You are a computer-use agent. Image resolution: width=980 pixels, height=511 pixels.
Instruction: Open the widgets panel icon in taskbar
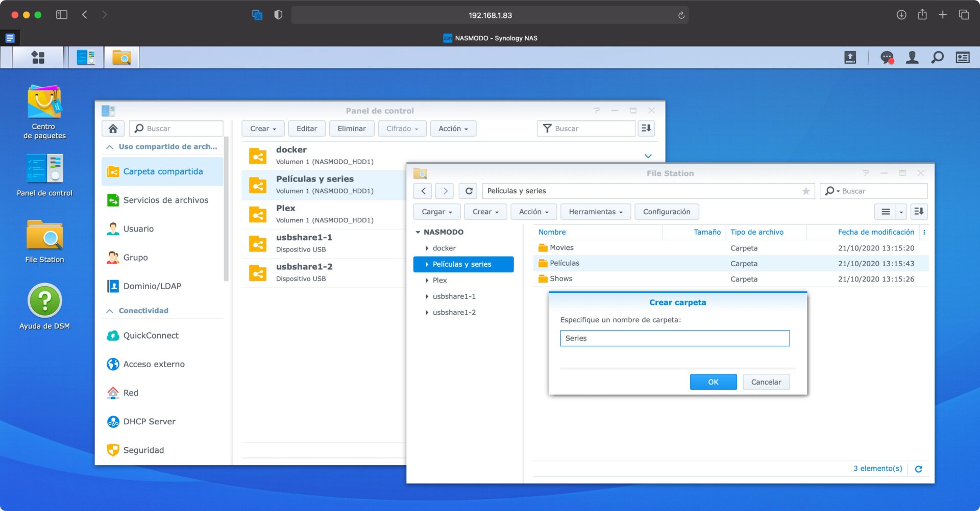pyautogui.click(x=963, y=57)
